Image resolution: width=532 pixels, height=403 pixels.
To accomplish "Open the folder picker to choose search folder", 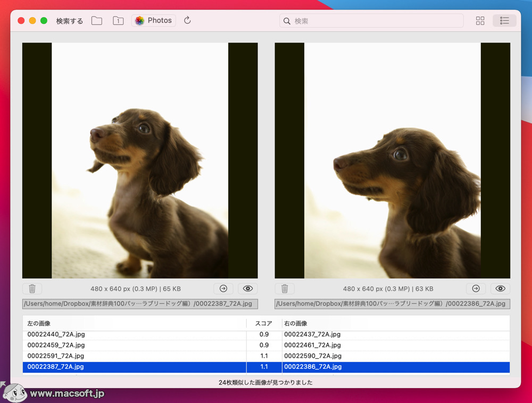I will point(96,20).
